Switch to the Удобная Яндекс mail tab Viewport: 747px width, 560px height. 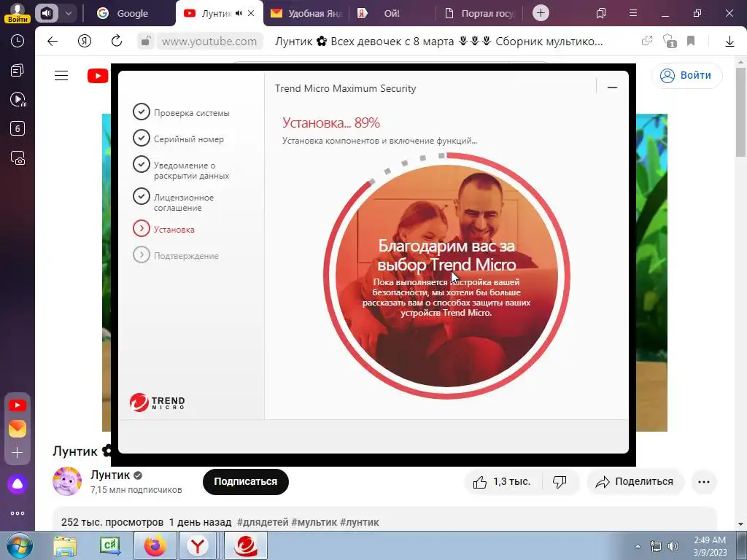point(307,13)
